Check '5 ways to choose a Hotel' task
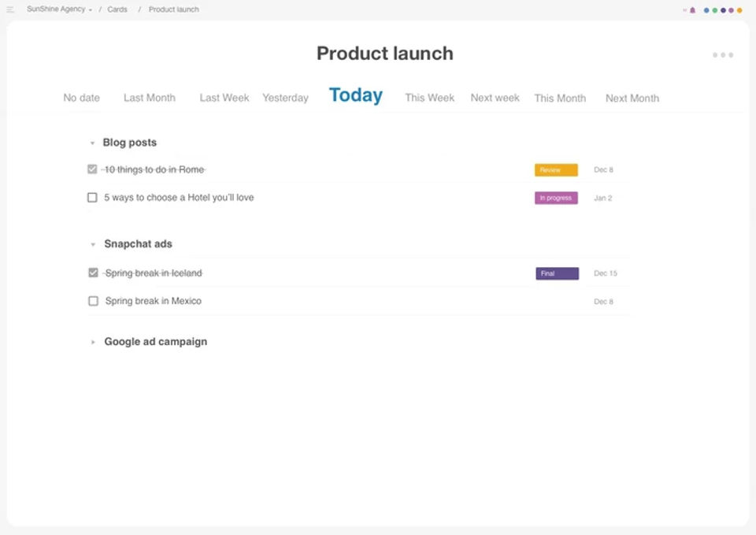This screenshot has width=756, height=535. [x=92, y=198]
